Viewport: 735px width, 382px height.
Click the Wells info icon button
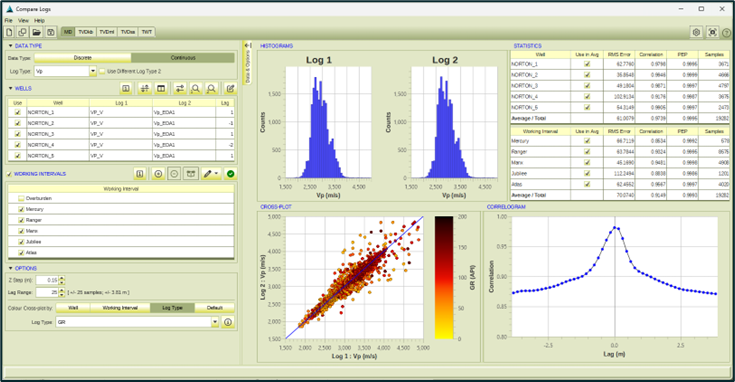(126, 88)
